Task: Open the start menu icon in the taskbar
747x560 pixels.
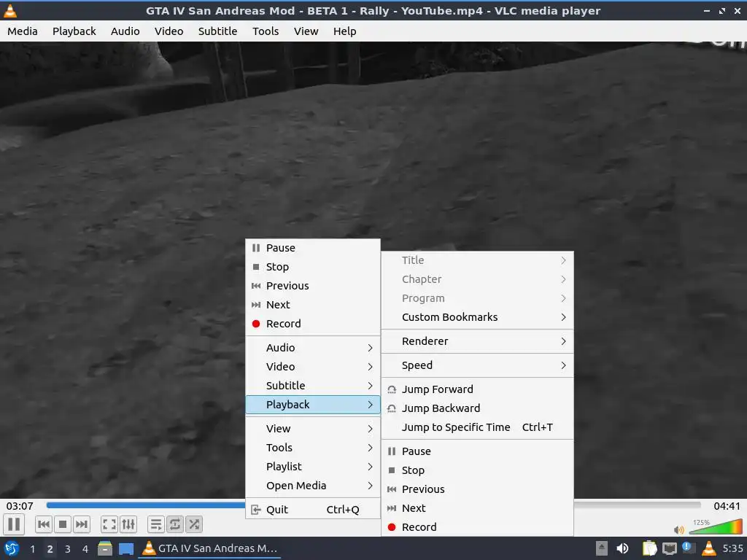Action: click(x=11, y=548)
